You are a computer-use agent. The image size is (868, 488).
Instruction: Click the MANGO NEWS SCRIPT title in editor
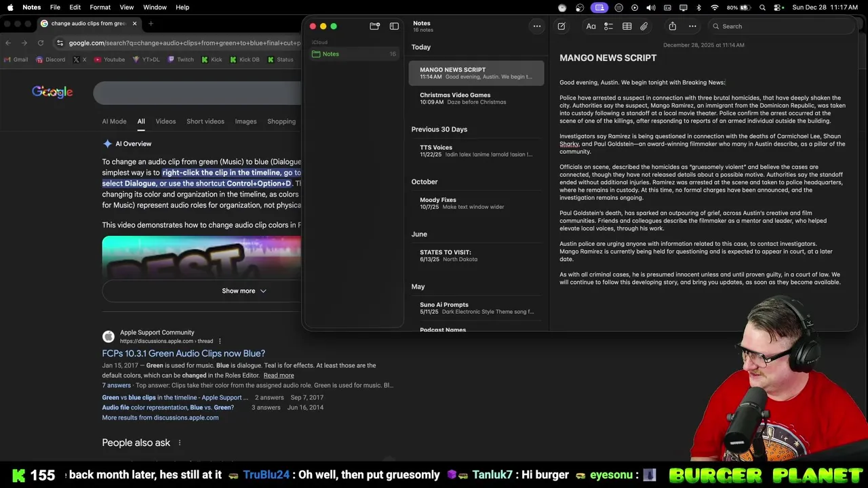pyautogui.click(x=608, y=58)
